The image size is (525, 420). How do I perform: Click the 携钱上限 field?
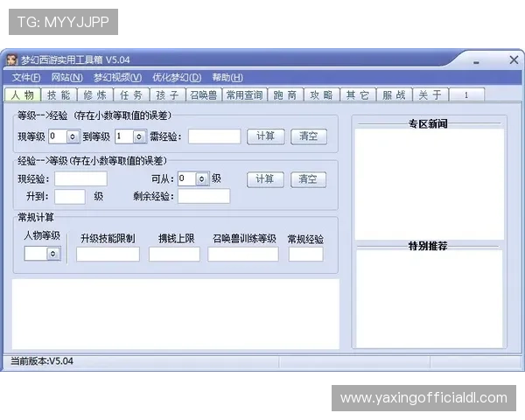[174, 255]
